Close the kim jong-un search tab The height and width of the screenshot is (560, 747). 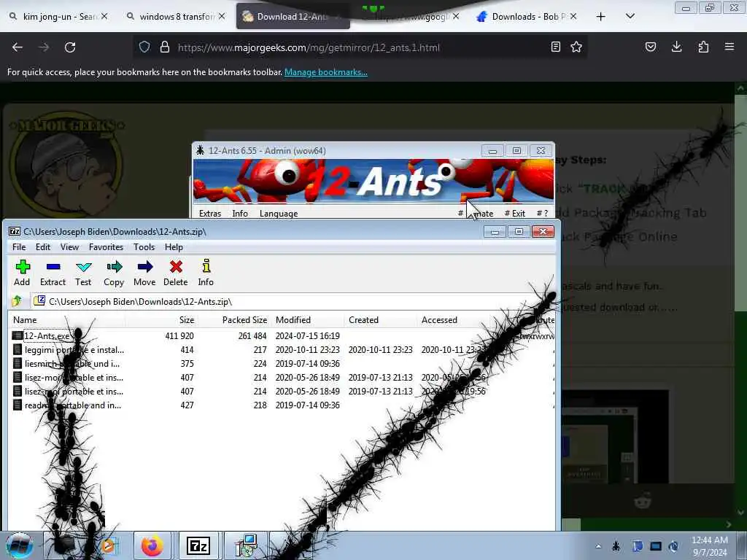pyautogui.click(x=104, y=16)
